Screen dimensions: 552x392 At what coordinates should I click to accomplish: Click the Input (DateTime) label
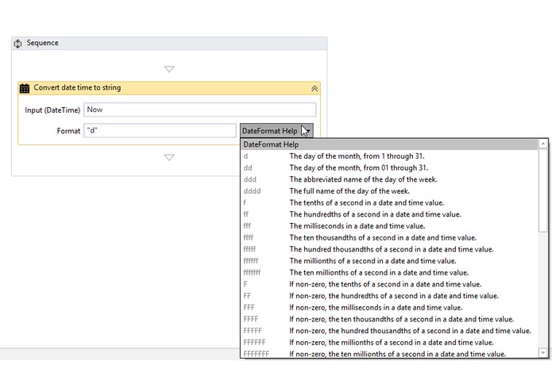pyautogui.click(x=52, y=110)
